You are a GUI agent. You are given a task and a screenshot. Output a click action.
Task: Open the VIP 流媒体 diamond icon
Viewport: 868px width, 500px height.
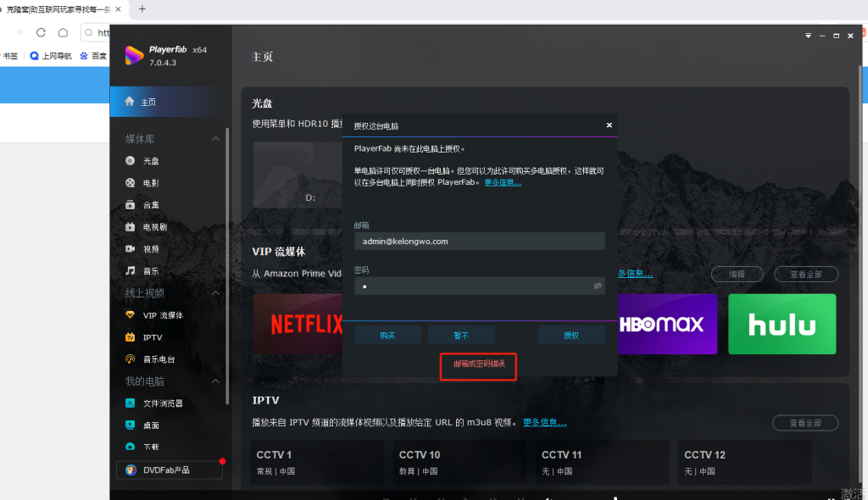130,315
